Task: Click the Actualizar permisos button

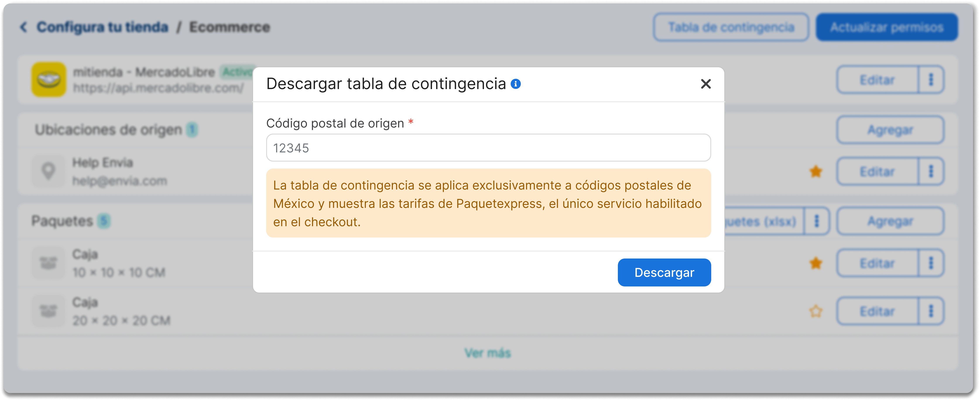Action: point(887,27)
